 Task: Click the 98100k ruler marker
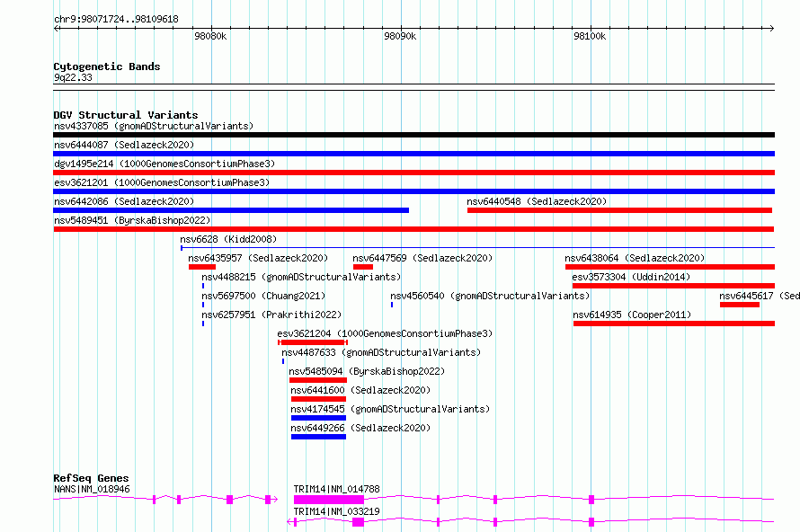click(590, 36)
